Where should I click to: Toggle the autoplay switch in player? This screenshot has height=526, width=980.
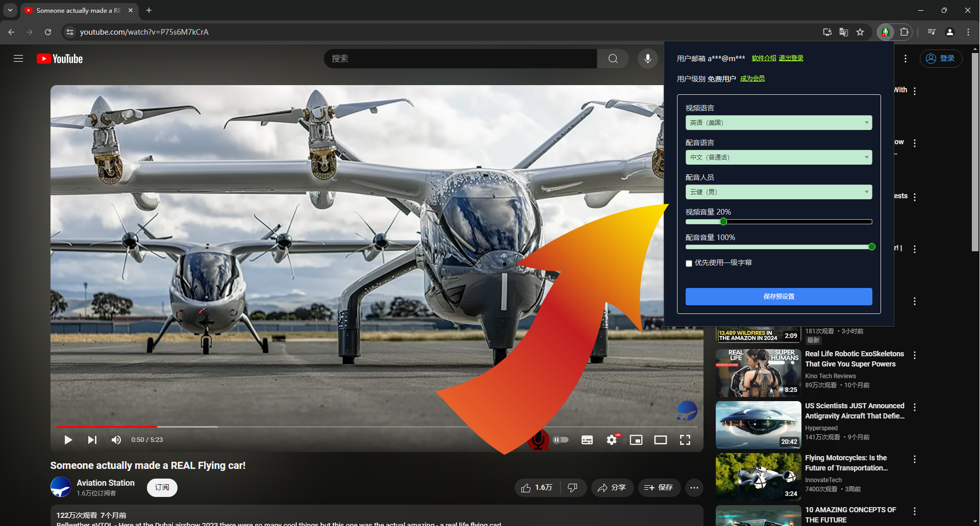(561, 440)
